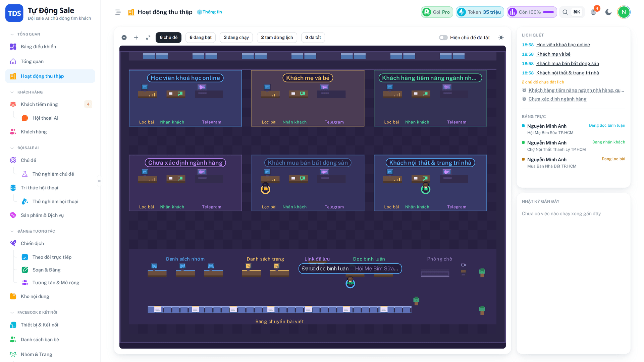Open the notifications bell
The width and height of the screenshot is (644, 362).
click(593, 12)
